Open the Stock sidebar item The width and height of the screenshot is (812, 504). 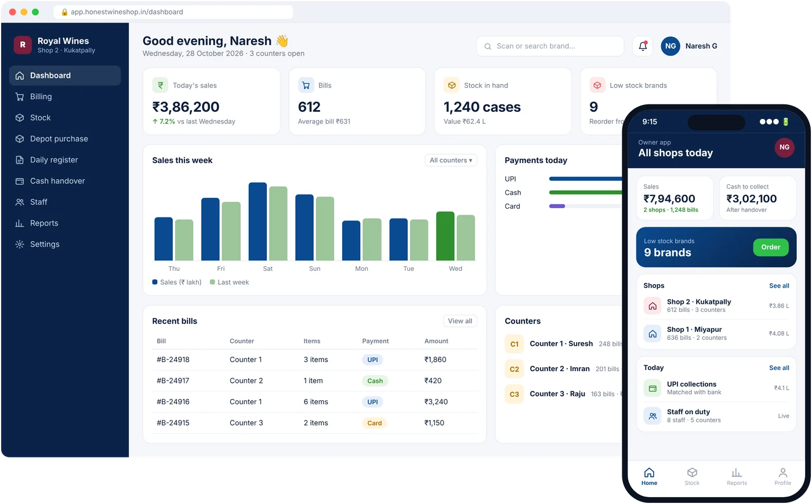(65, 118)
